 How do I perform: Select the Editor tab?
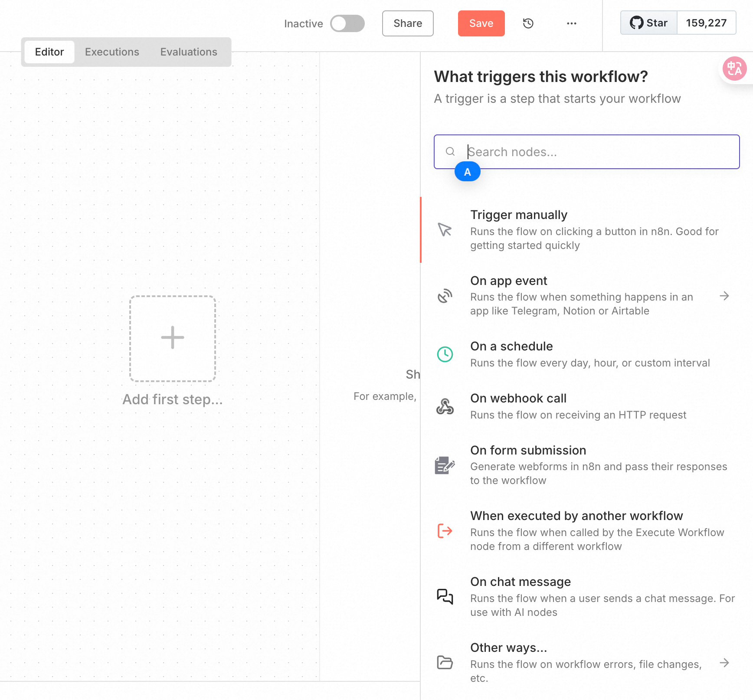[49, 52]
